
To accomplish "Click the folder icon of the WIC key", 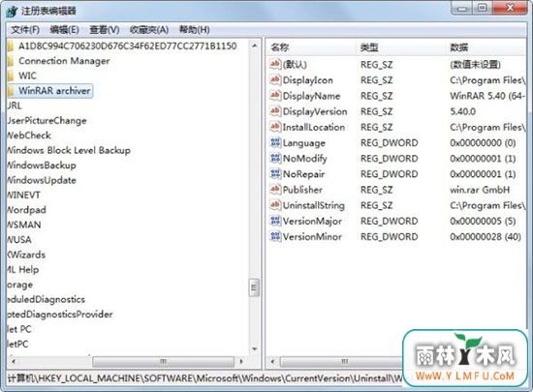I will 11,75.
